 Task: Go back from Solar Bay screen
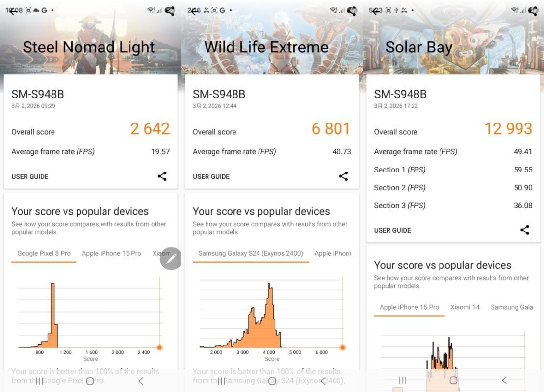tap(375, 11)
